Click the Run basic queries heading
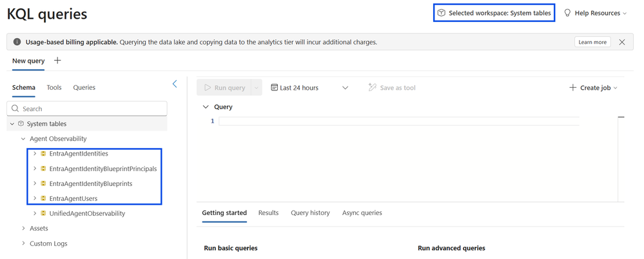Image resolution: width=644 pixels, height=259 pixels. pos(231,248)
